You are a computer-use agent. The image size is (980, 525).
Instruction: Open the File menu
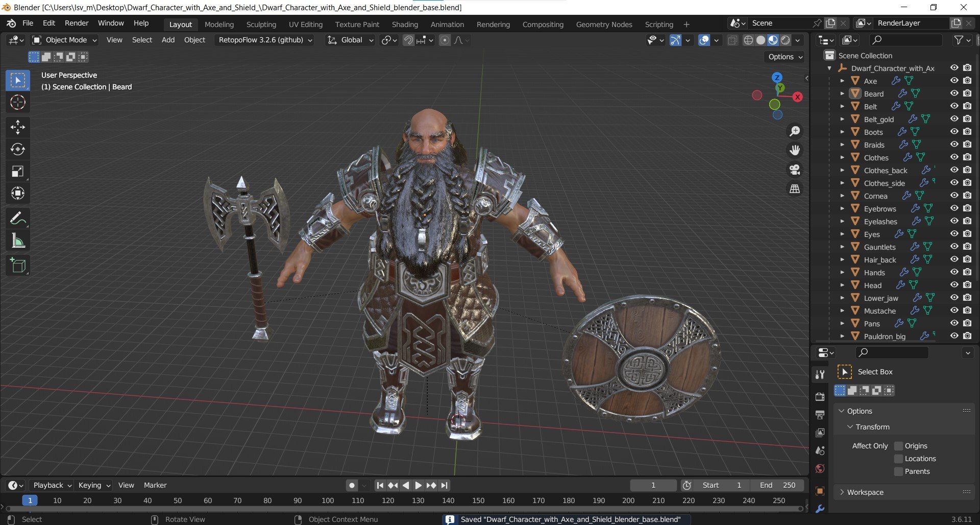tap(28, 23)
